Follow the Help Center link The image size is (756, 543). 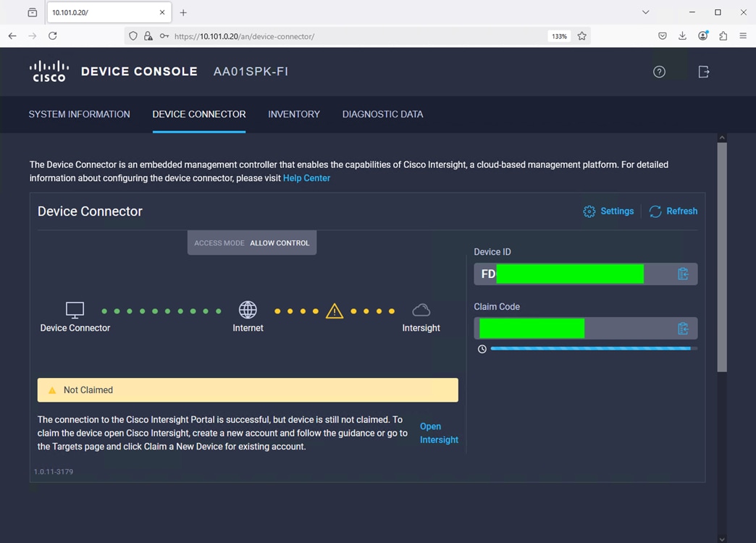(x=306, y=178)
